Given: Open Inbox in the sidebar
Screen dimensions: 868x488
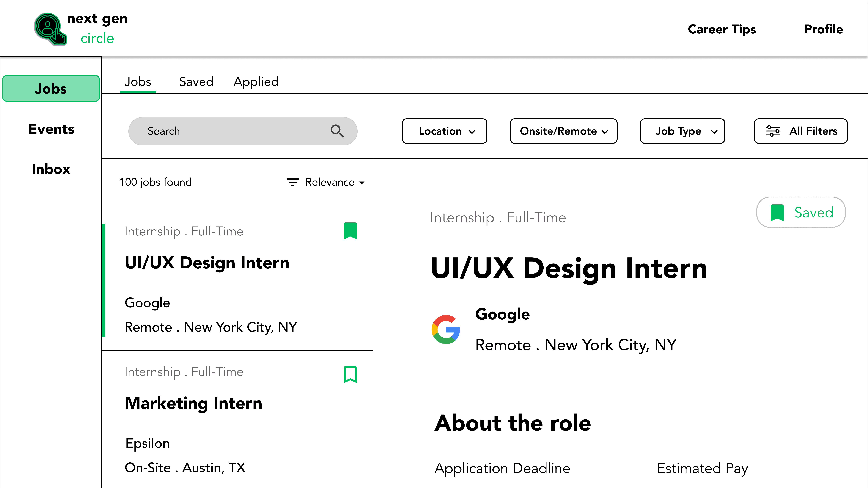Looking at the screenshot, I should (51, 169).
